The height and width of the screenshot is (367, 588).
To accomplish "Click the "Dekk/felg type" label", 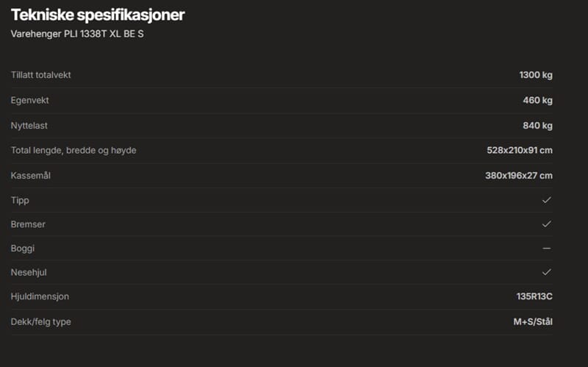I will point(41,321).
